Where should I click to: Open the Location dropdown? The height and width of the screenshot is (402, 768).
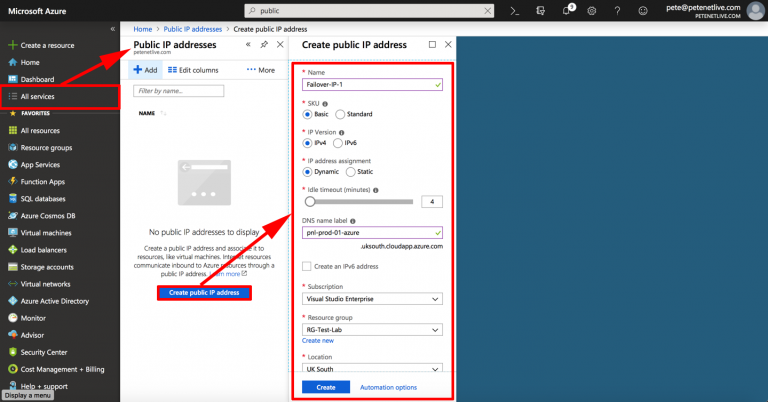[372, 368]
